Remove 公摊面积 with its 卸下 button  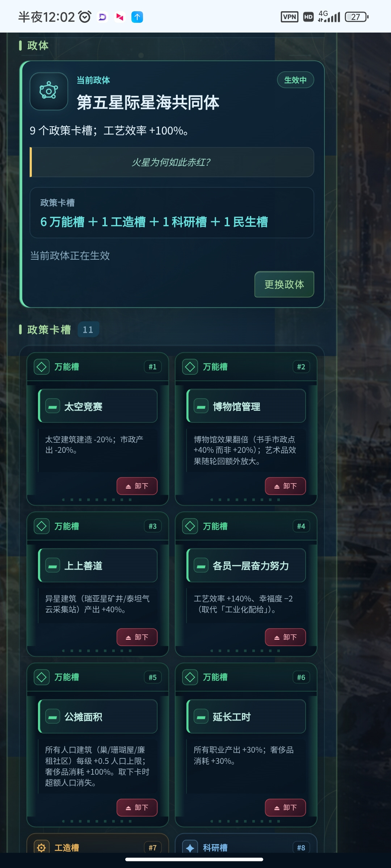coord(137,808)
